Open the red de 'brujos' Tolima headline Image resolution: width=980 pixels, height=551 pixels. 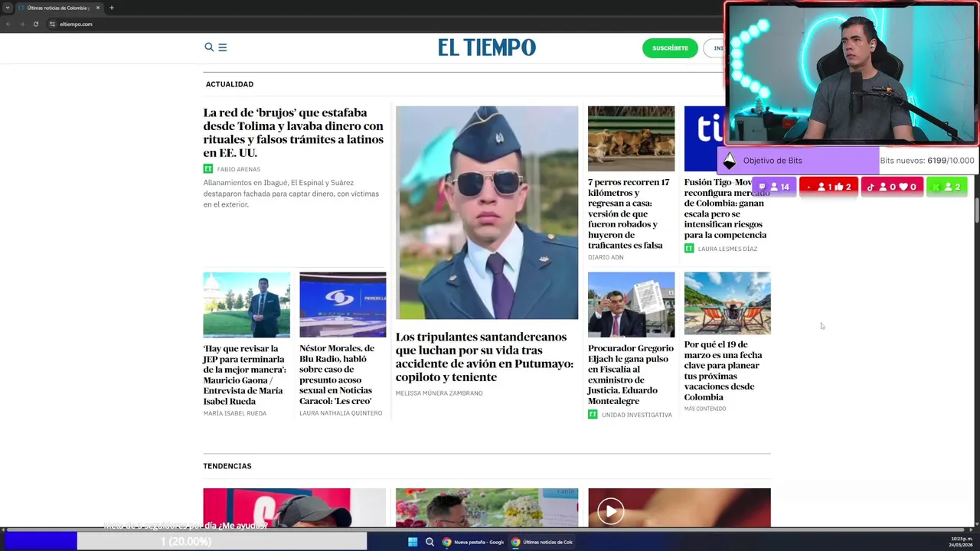[x=293, y=132]
